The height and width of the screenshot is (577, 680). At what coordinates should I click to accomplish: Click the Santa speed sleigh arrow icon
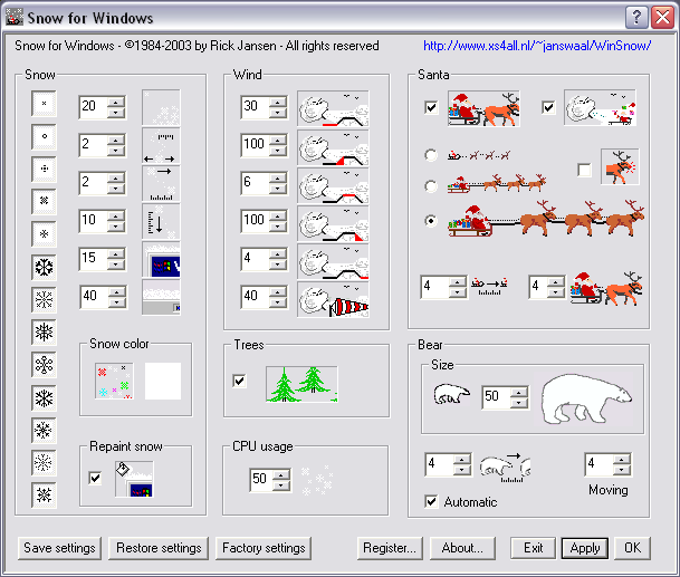point(489,287)
